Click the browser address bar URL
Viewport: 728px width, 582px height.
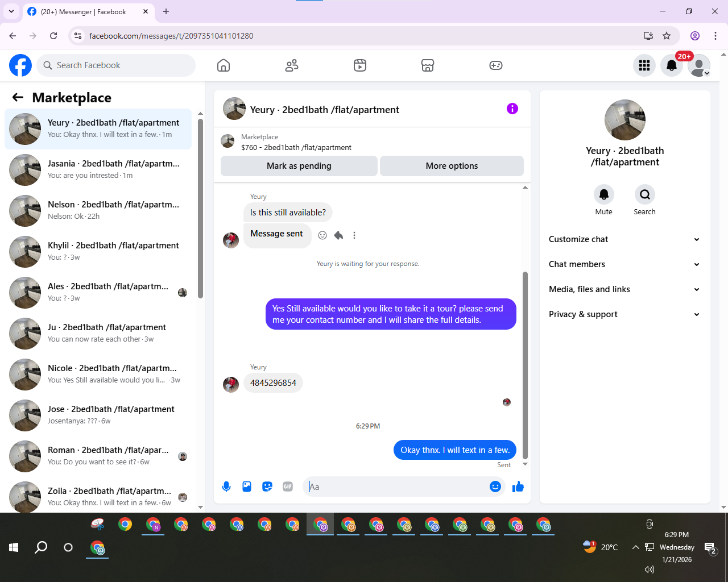[x=171, y=36]
